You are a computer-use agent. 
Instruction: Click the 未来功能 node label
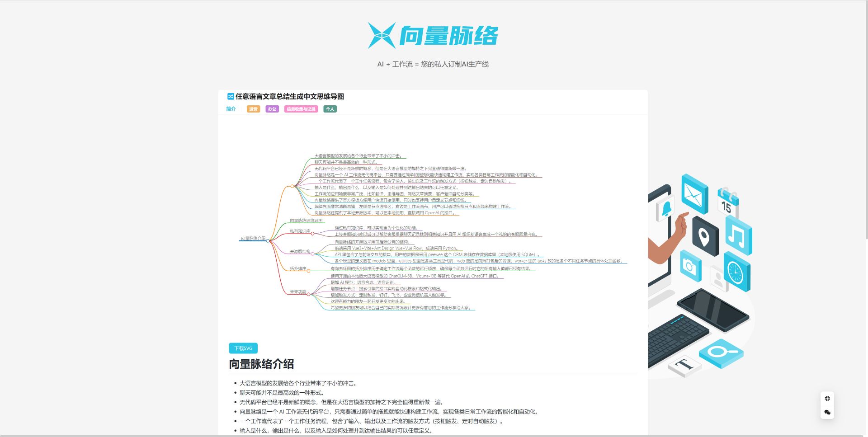[x=298, y=291]
